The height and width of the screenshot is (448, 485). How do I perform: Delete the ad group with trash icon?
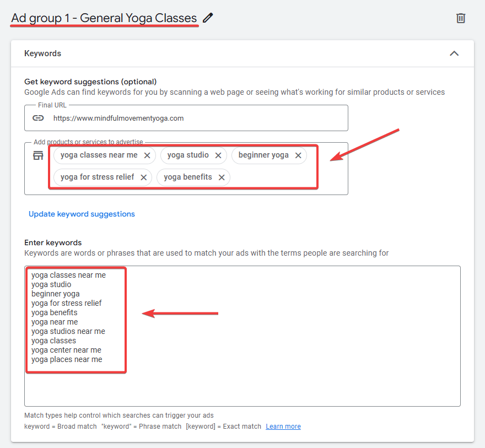[x=461, y=18]
